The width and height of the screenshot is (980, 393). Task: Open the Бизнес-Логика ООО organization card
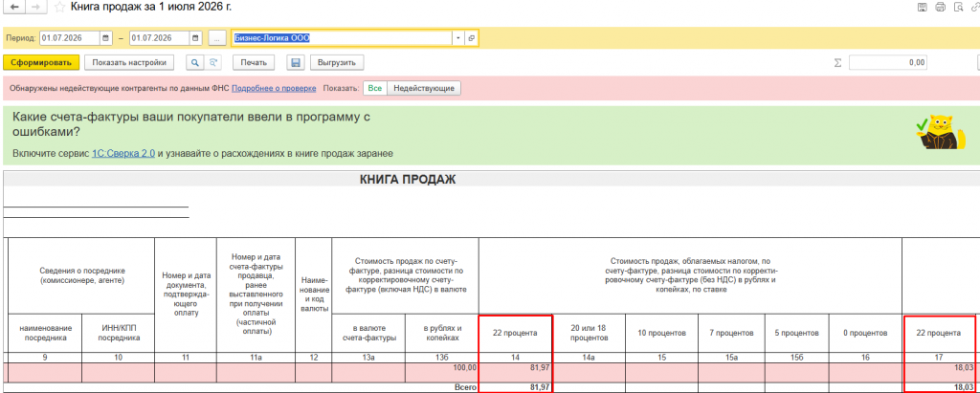472,38
